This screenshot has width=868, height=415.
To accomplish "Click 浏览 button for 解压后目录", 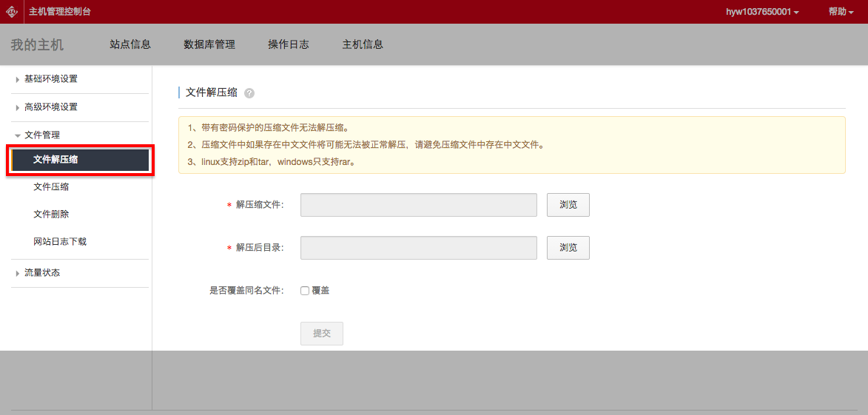I will click(x=568, y=248).
